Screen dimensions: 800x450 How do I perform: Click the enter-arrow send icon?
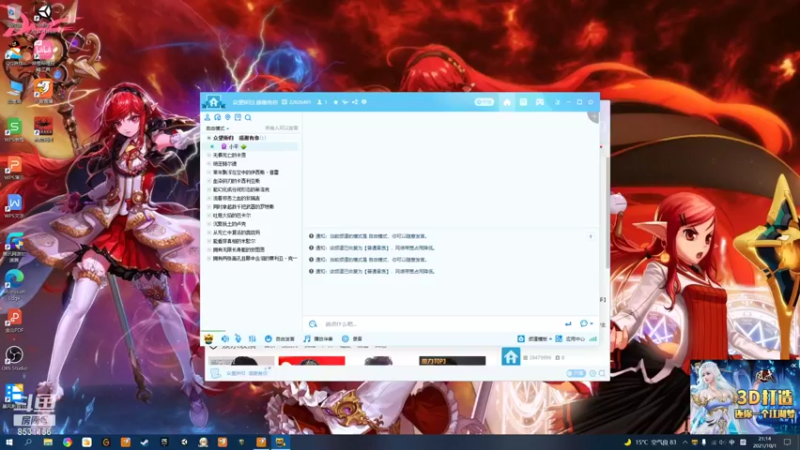pos(568,324)
